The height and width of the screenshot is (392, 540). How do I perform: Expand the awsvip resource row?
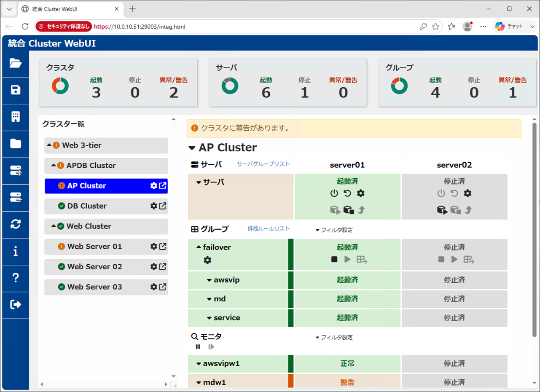point(209,280)
